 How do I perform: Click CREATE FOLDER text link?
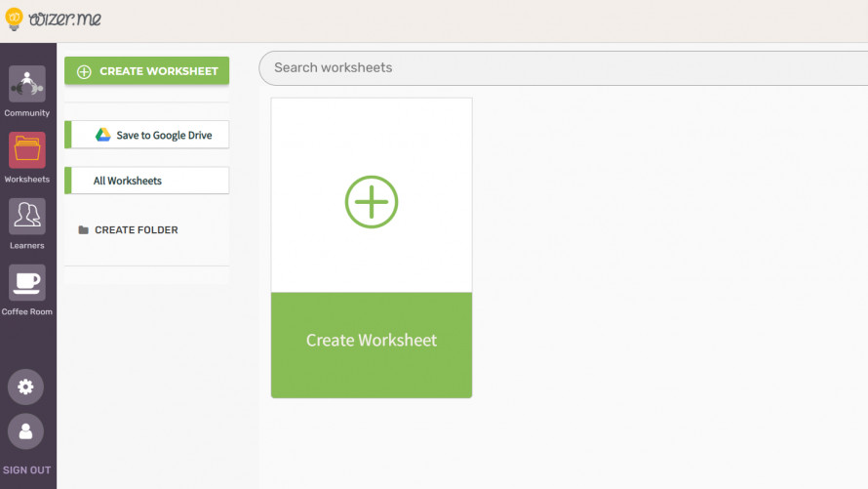137,229
